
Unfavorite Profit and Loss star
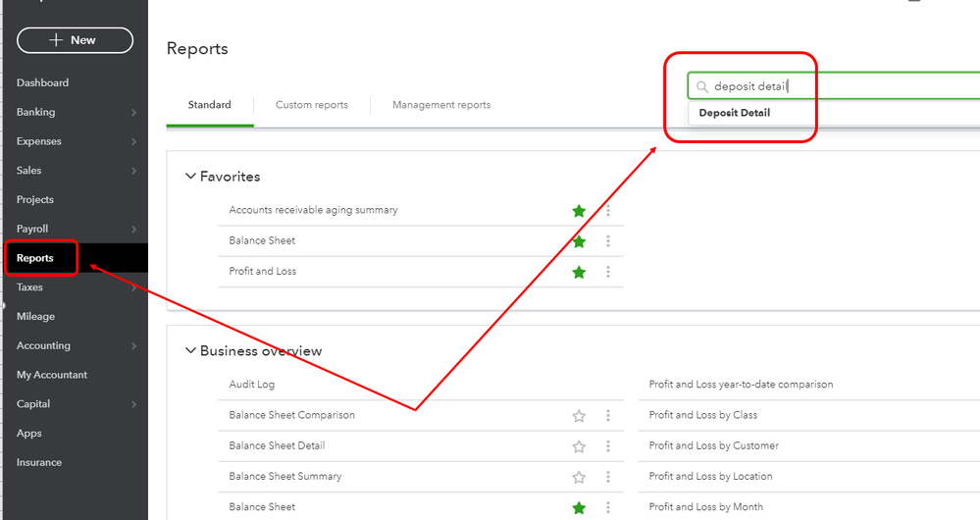(x=579, y=273)
